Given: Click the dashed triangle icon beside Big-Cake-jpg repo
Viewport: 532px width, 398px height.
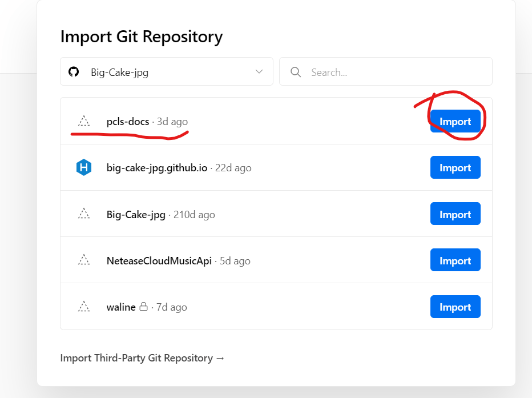Looking at the screenshot, I should tap(84, 214).
